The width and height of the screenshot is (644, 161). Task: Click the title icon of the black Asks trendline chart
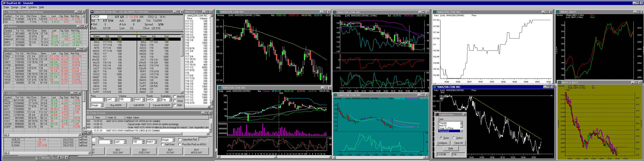(435, 87)
